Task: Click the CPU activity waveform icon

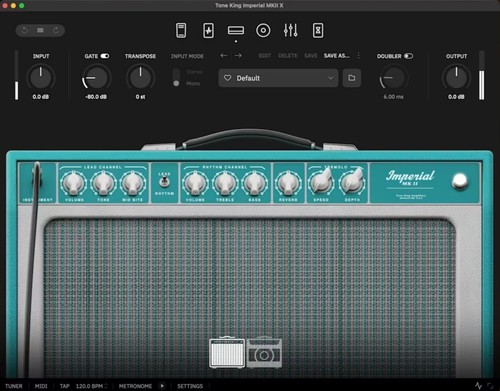Action: click(478, 386)
